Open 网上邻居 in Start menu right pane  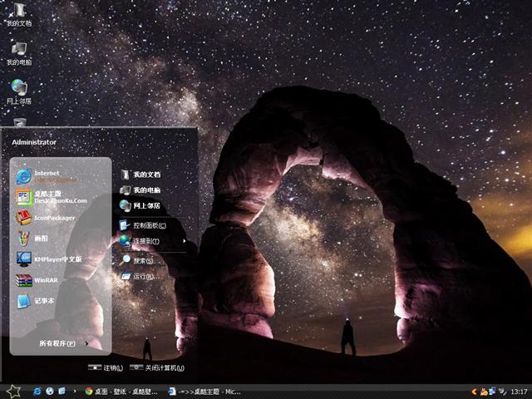point(140,205)
